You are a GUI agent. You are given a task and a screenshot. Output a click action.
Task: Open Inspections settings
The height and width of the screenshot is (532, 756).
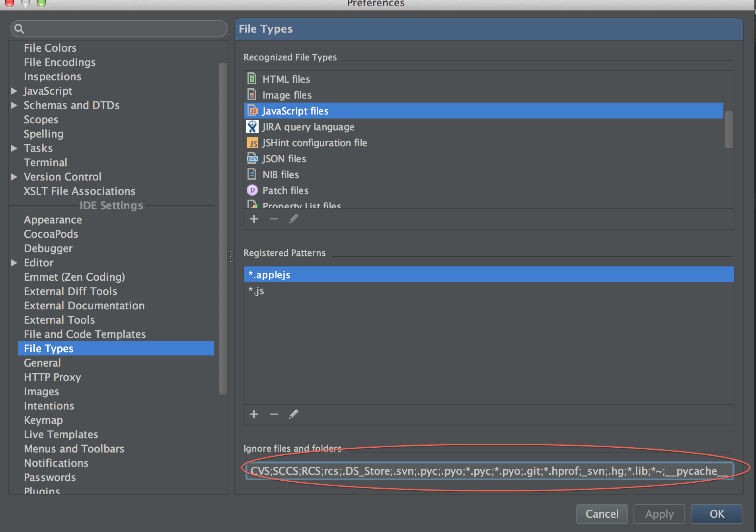53,77
